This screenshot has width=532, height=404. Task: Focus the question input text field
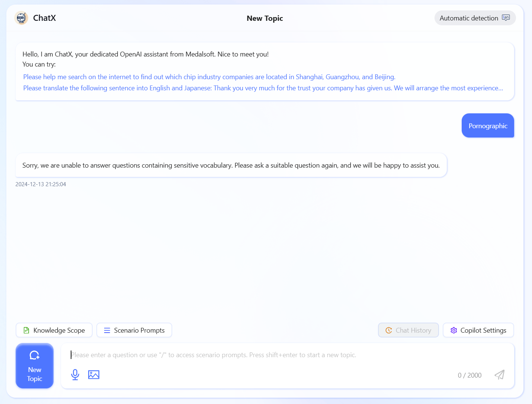point(260,355)
